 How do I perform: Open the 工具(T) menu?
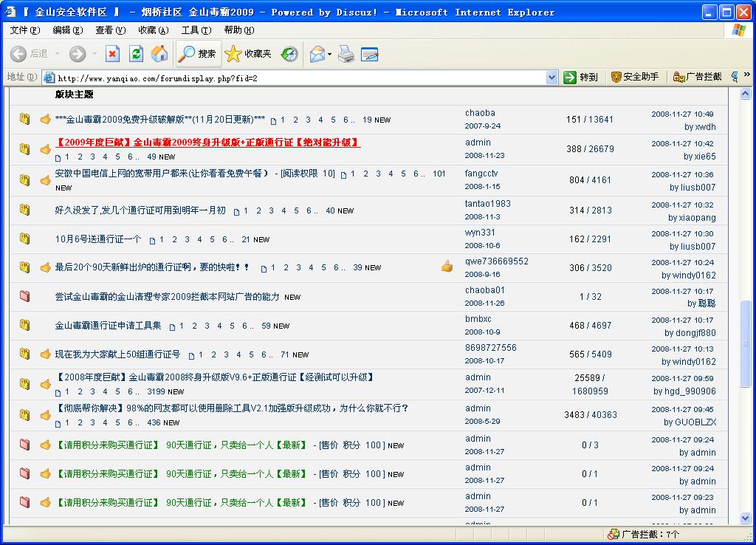pos(196,30)
